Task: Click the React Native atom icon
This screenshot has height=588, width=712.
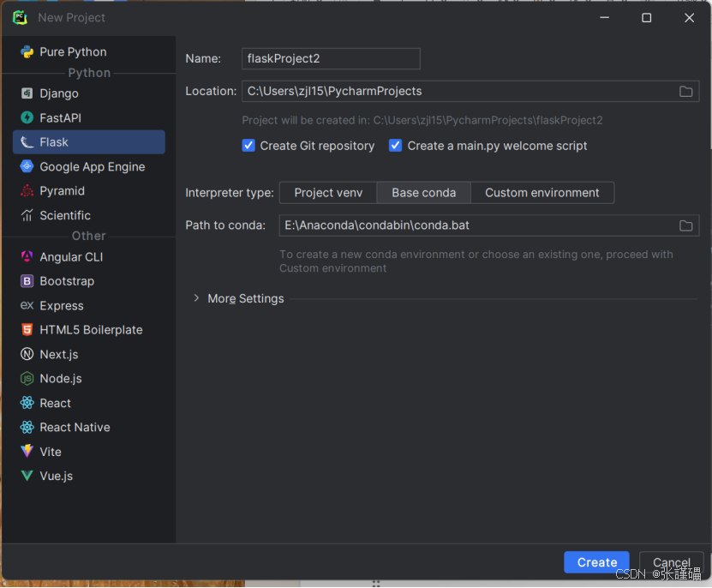Action: [27, 427]
